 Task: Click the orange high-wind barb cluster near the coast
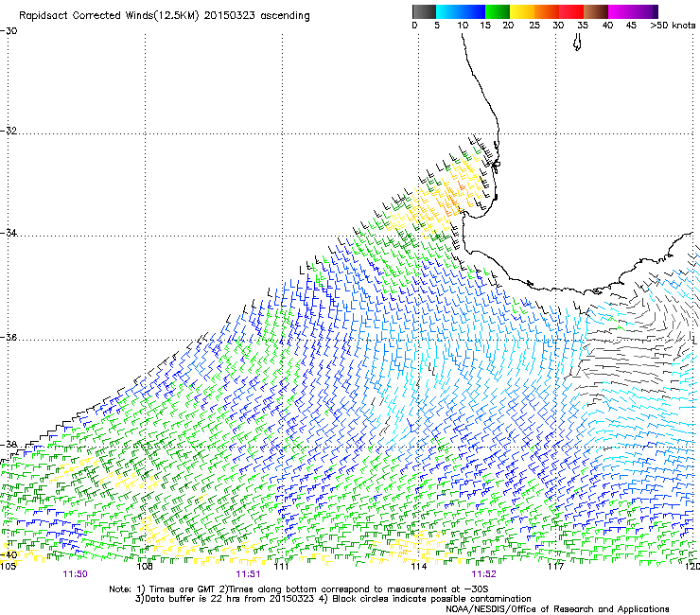pos(453,200)
